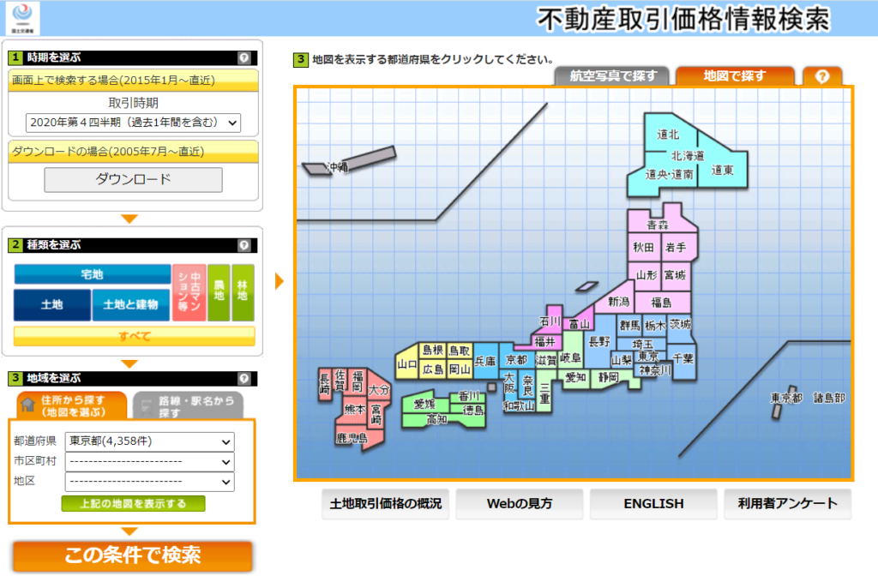This screenshot has width=878, height=588.
Task: Click the help icon in section 1 header
Action: [244, 58]
